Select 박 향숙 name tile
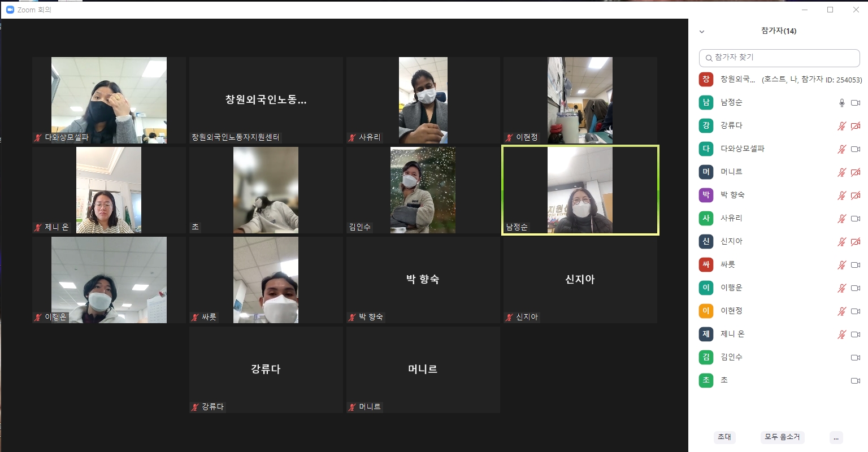The width and height of the screenshot is (868, 452). [x=423, y=280]
